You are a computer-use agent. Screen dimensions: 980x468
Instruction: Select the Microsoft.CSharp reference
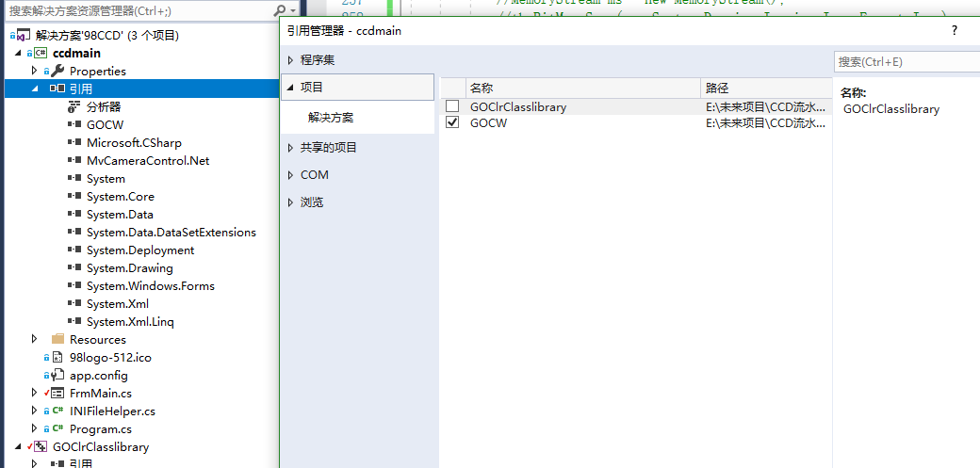(x=135, y=143)
